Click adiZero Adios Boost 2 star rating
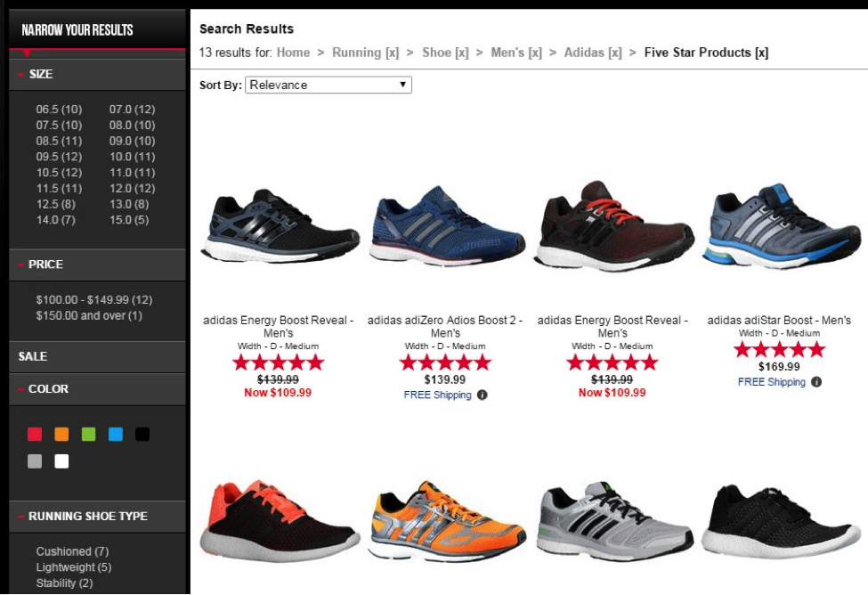 click(445, 363)
